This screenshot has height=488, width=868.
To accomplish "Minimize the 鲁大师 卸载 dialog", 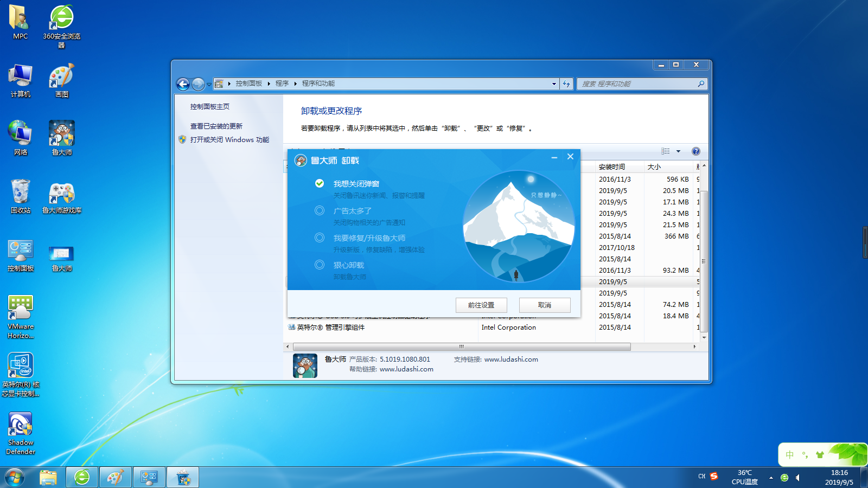I will pos(554,157).
